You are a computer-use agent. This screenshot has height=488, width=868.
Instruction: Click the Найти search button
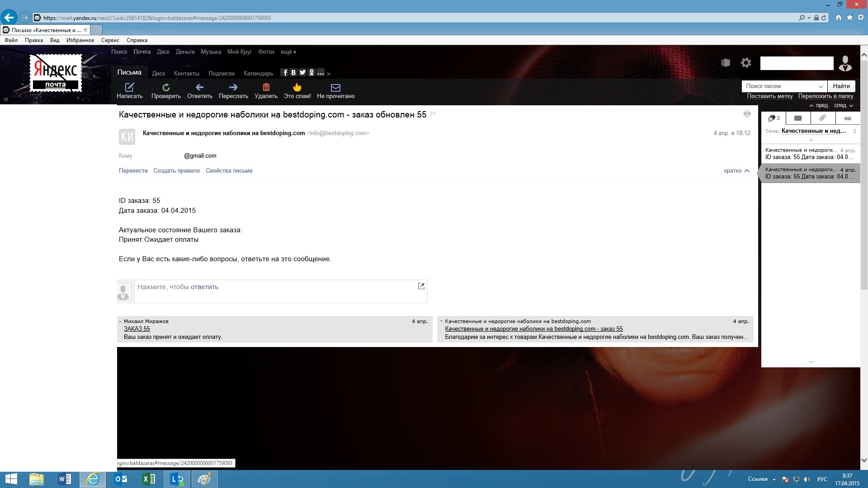click(841, 86)
